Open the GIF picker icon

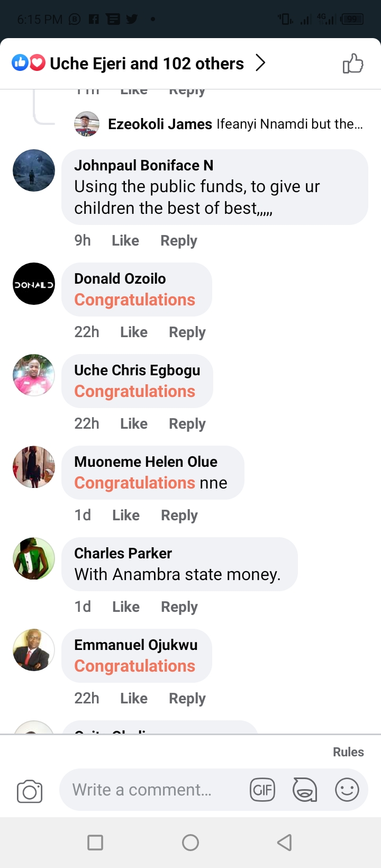(x=262, y=790)
